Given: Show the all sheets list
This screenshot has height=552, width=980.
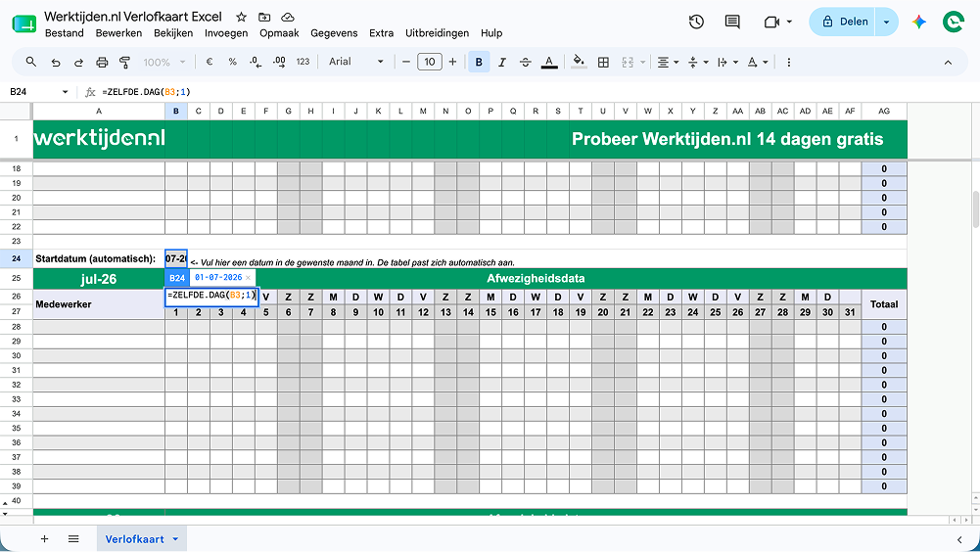Looking at the screenshot, I should 73,539.
